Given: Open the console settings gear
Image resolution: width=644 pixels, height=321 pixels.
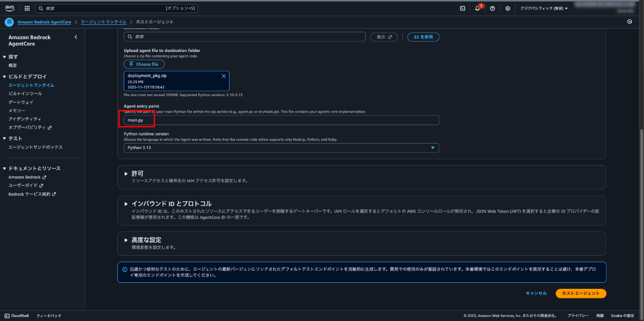Looking at the screenshot, I should pyautogui.click(x=507, y=8).
